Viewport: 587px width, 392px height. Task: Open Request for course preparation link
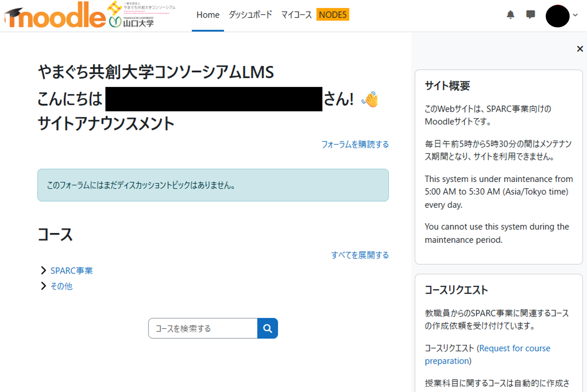(x=488, y=354)
